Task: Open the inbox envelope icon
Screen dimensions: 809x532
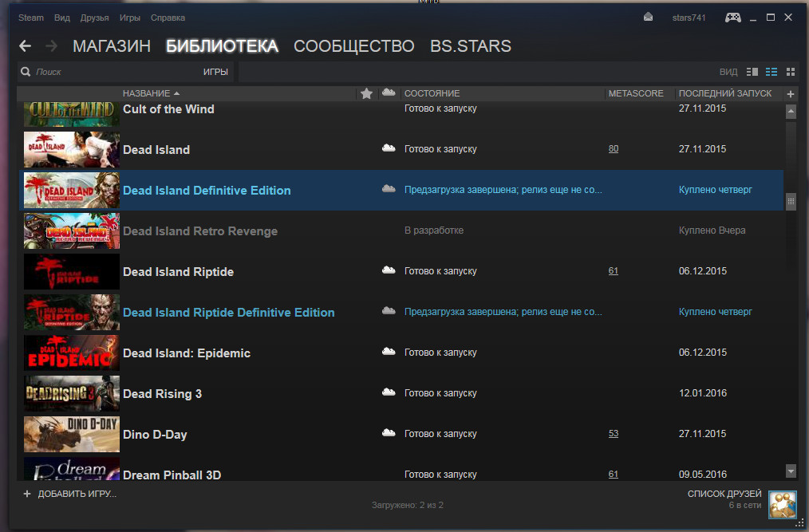Action: [649, 18]
